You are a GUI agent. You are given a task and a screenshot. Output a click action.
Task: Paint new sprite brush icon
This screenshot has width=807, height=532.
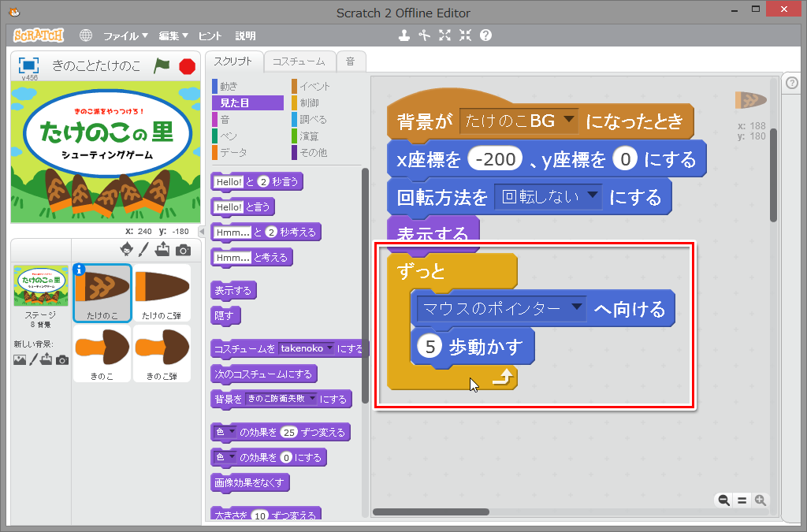(x=143, y=250)
